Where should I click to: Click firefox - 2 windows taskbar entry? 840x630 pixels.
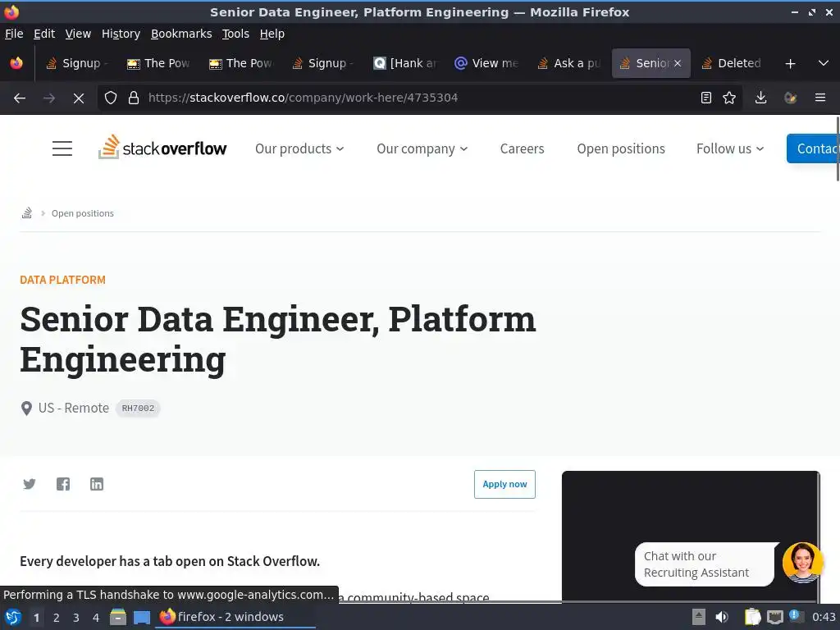(x=235, y=617)
